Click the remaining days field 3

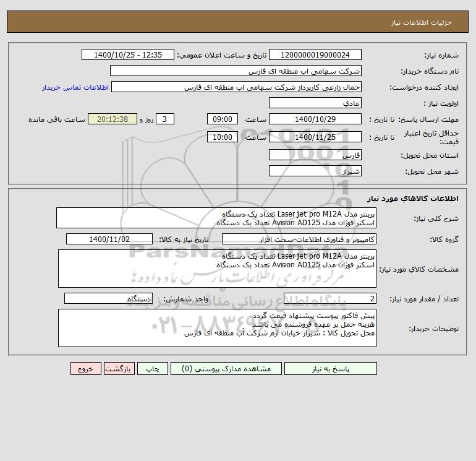click(165, 119)
